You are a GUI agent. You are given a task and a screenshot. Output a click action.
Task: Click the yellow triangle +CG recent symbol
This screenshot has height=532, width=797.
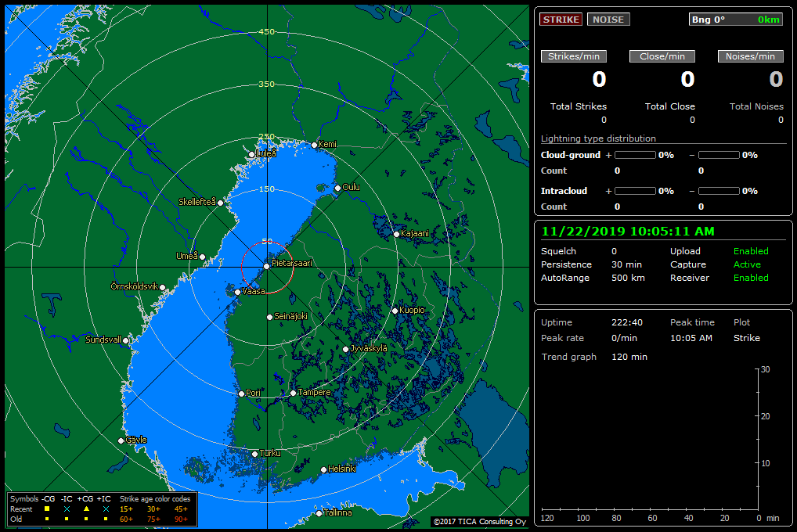[x=87, y=509]
